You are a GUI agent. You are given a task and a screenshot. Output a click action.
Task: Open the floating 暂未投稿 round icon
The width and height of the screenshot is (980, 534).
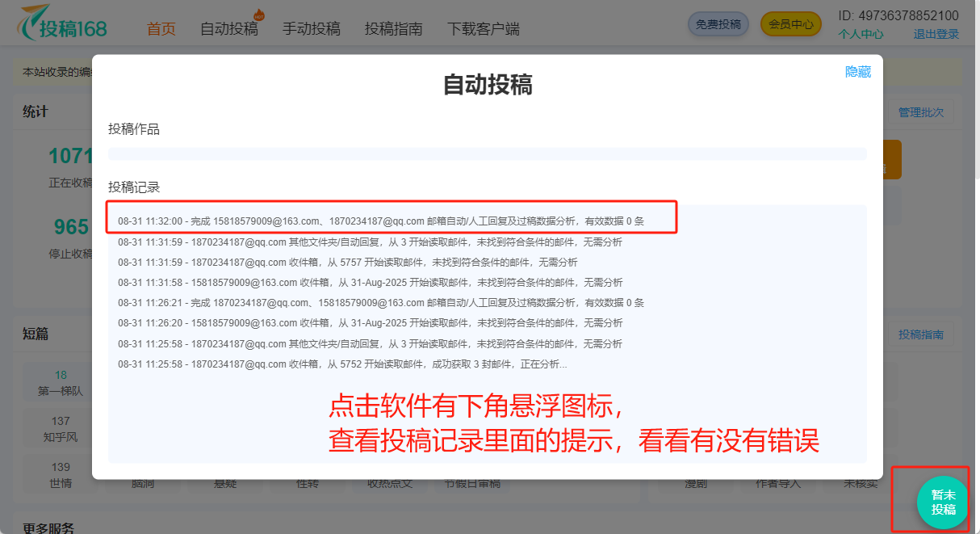click(943, 502)
